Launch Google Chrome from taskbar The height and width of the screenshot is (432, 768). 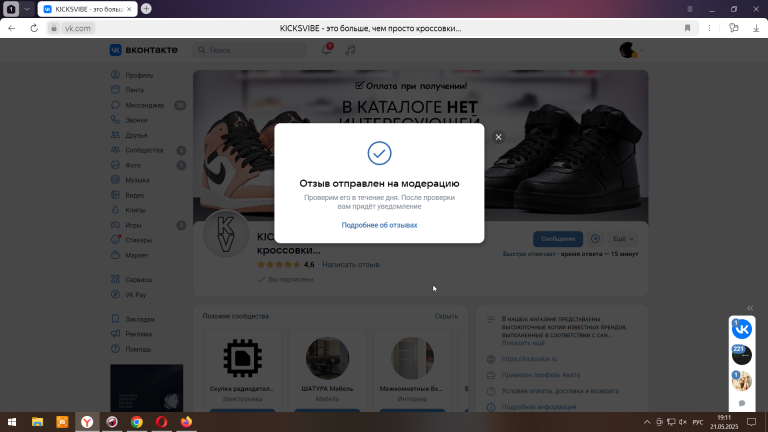[137, 422]
